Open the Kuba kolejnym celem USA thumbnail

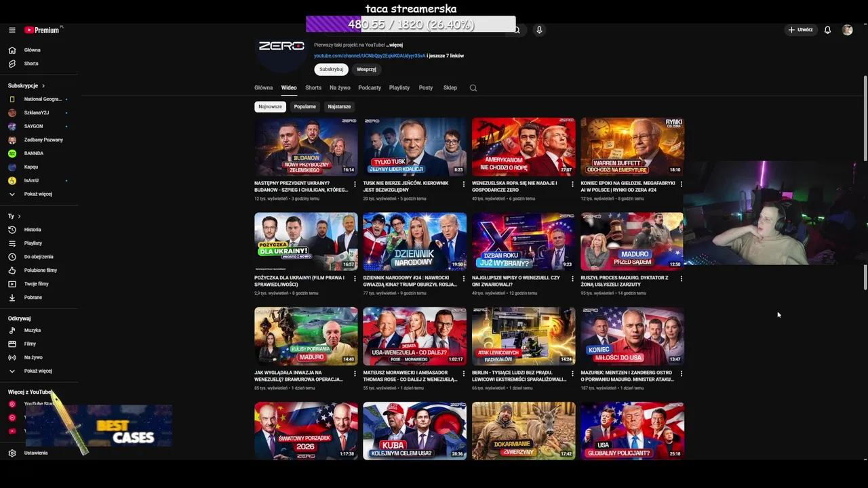point(414,431)
